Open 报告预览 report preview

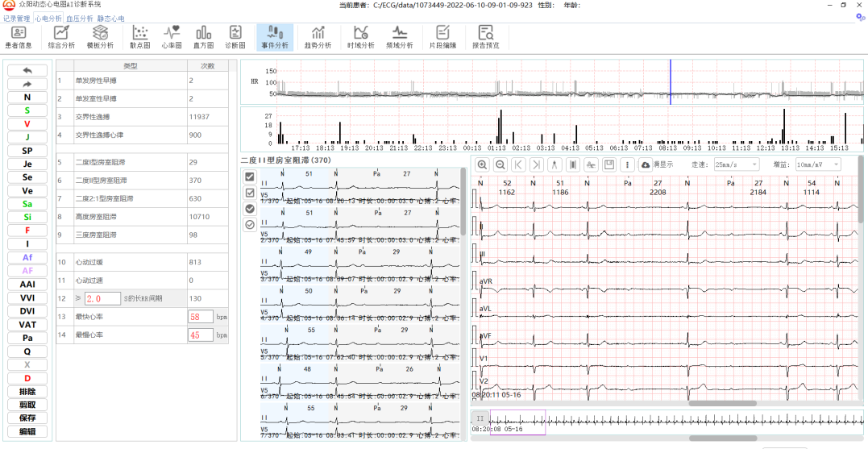[485, 37]
